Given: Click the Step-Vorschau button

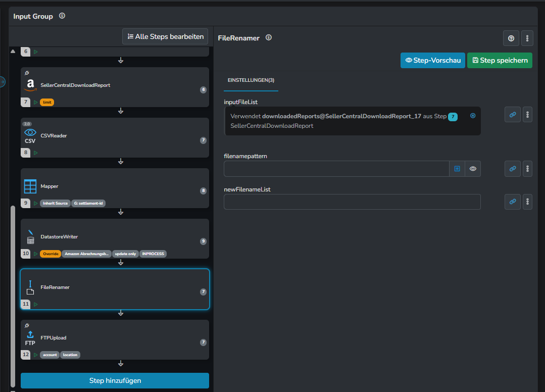Looking at the screenshot, I should [x=433, y=61].
